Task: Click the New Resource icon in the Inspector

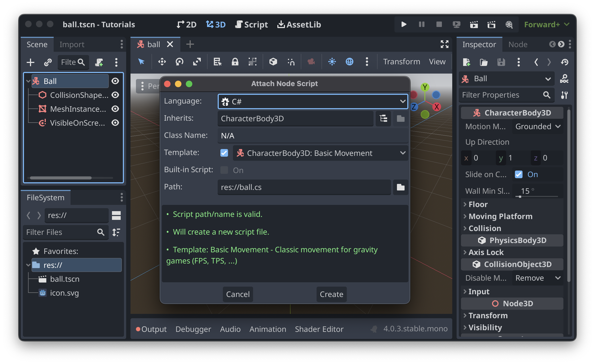Action: coord(466,62)
